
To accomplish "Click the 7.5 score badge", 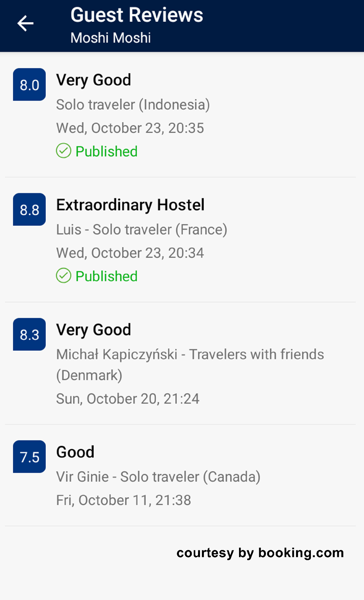I will pyautogui.click(x=29, y=457).
